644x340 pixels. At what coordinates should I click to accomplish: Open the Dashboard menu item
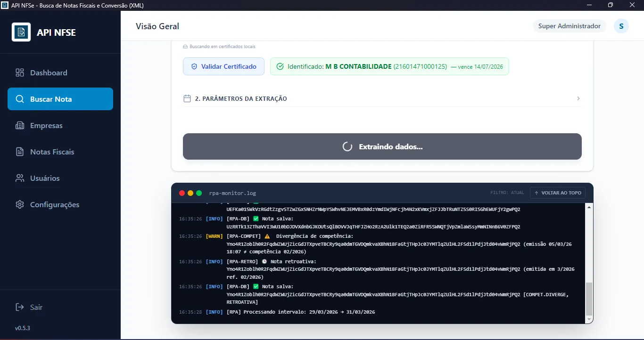pyautogui.click(x=60, y=73)
